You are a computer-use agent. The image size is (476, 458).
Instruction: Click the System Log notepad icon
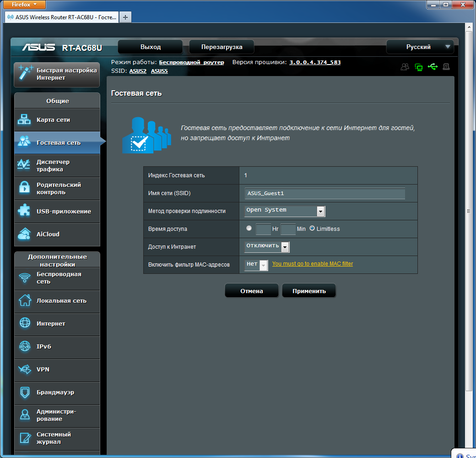(25, 438)
